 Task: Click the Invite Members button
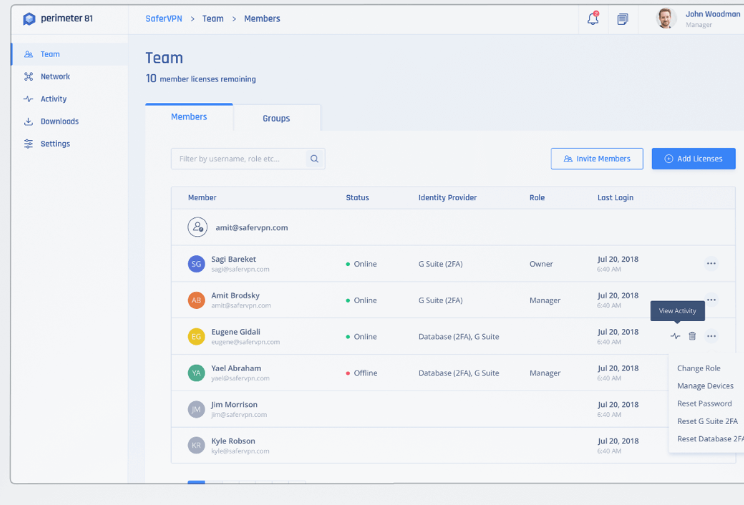(x=597, y=159)
